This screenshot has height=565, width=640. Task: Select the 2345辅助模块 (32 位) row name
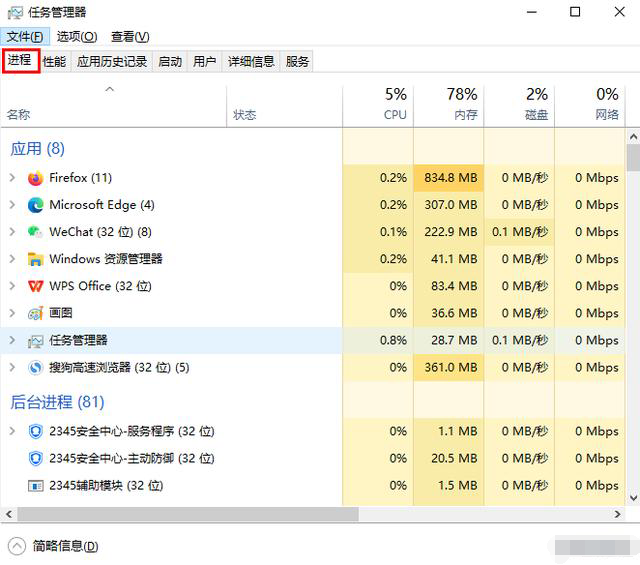[x=106, y=486]
